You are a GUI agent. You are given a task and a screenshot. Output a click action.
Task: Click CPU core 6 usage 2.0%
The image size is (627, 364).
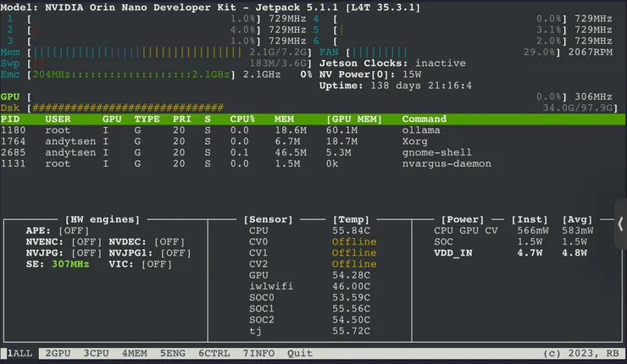(x=549, y=41)
